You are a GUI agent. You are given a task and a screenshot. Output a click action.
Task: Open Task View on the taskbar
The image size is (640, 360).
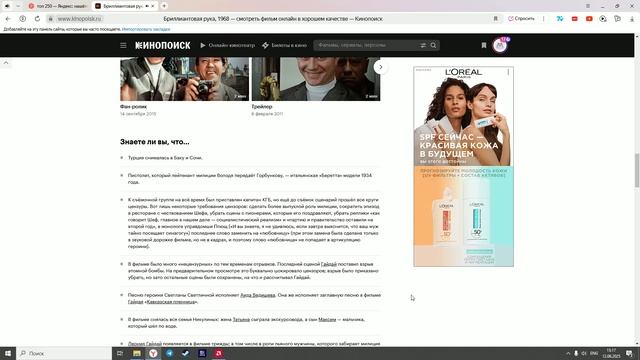[x=120, y=353]
